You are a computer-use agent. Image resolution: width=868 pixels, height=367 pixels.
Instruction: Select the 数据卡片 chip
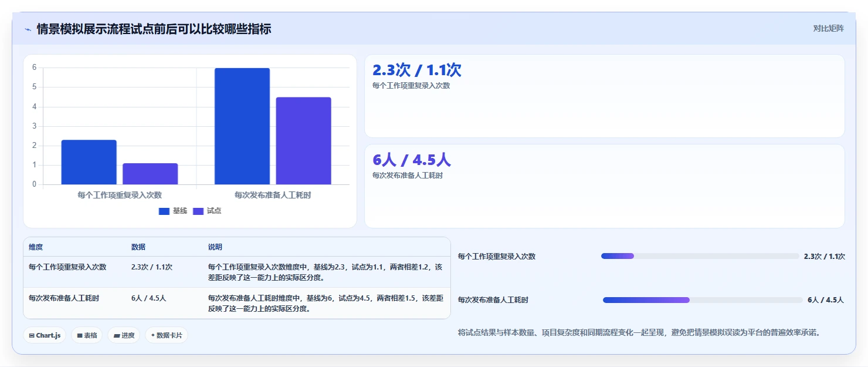tap(167, 335)
